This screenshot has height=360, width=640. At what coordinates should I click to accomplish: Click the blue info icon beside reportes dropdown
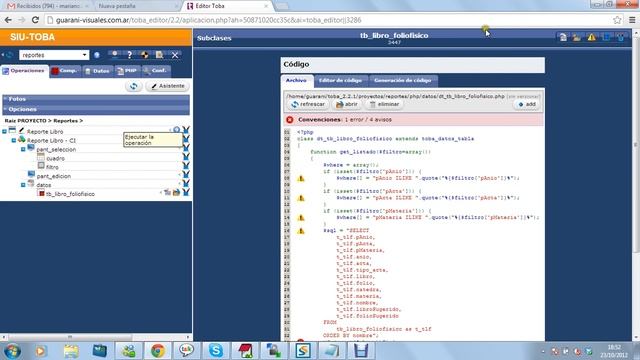pos(97,55)
